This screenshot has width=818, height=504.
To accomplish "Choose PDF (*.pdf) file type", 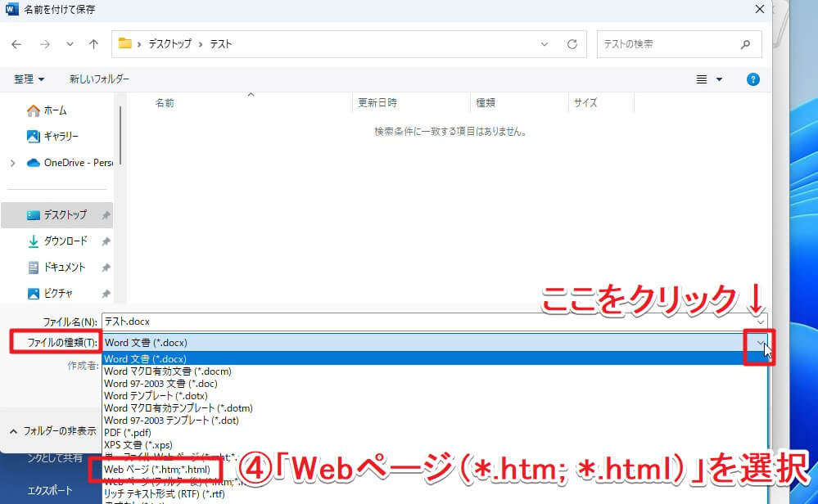I will 435,433.
